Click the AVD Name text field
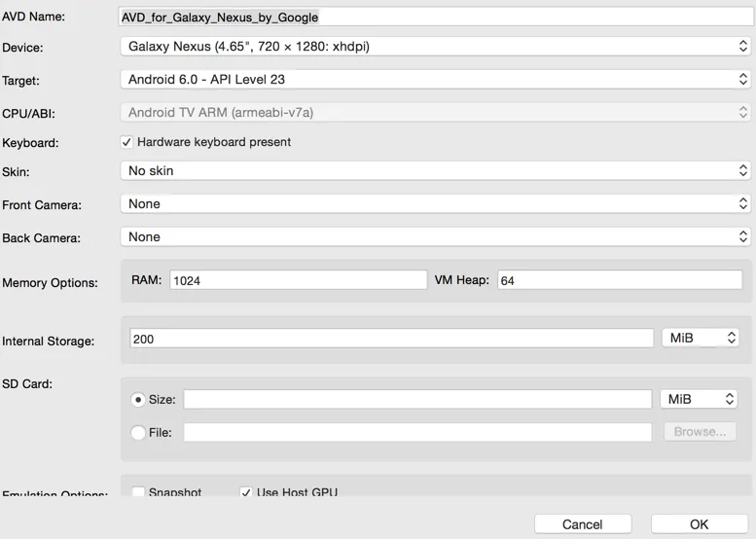 [x=436, y=18]
